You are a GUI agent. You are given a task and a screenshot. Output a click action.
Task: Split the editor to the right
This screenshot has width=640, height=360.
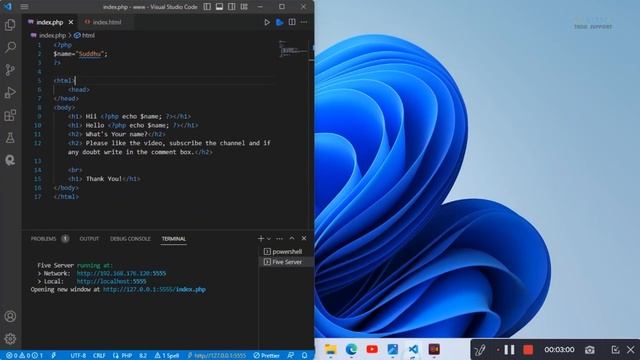click(292, 22)
